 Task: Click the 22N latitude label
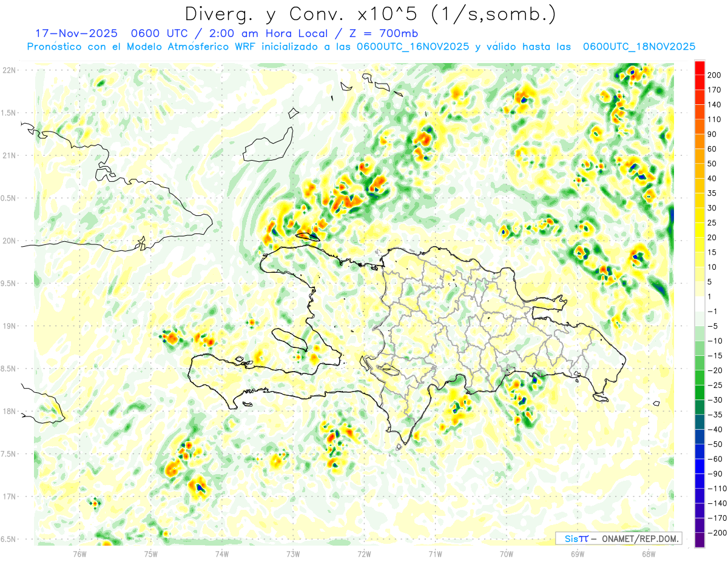point(8,70)
